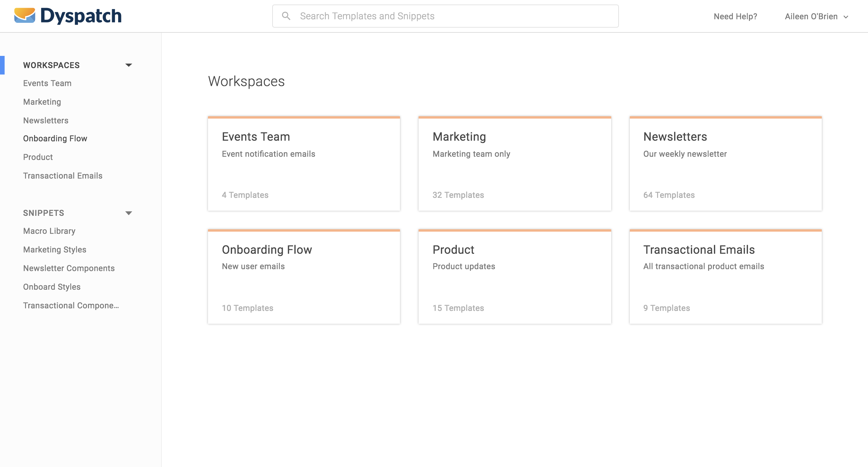Screen dimensions: 868x467
Task: Click the Dyspatch wordmark text
Action: pos(81,16)
